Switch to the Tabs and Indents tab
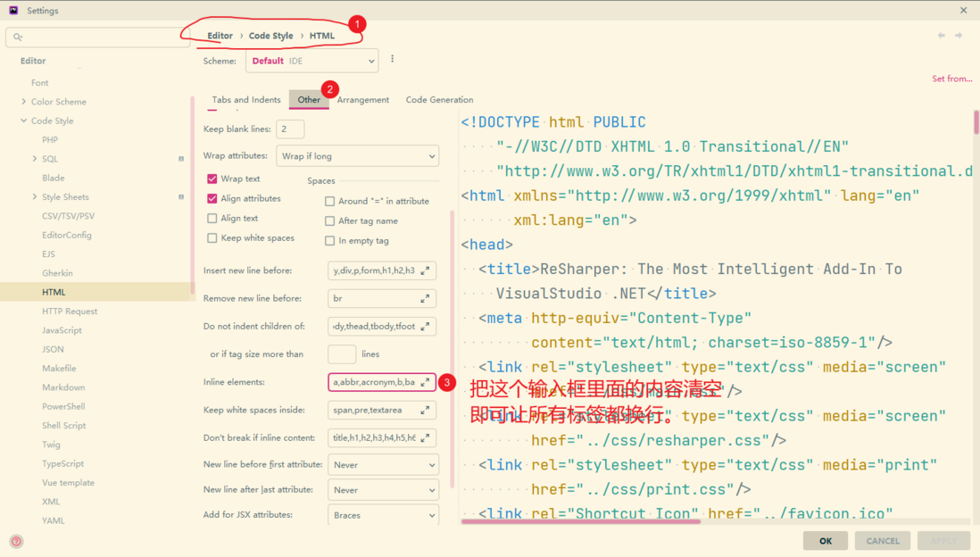Screen dimensions: 980x557 pyautogui.click(x=246, y=99)
